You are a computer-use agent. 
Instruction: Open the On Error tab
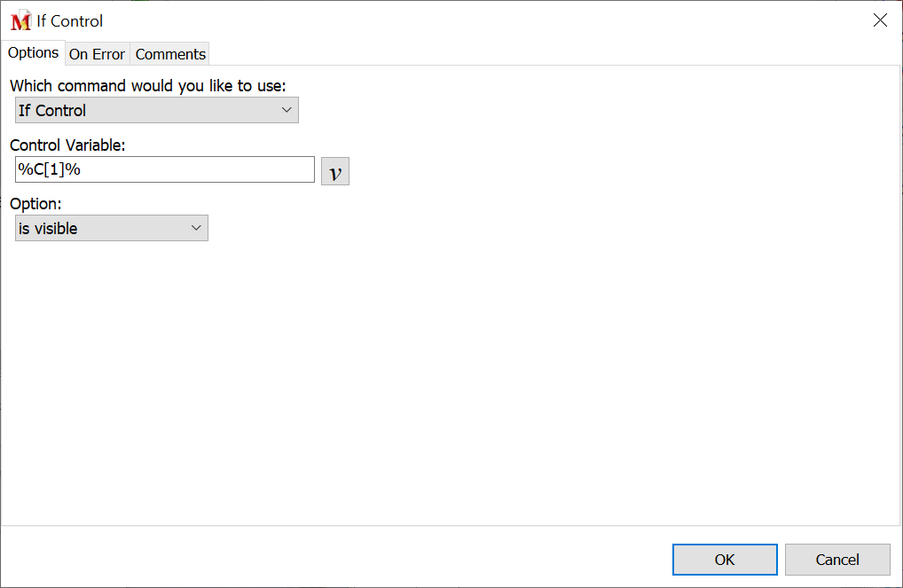[x=97, y=54]
